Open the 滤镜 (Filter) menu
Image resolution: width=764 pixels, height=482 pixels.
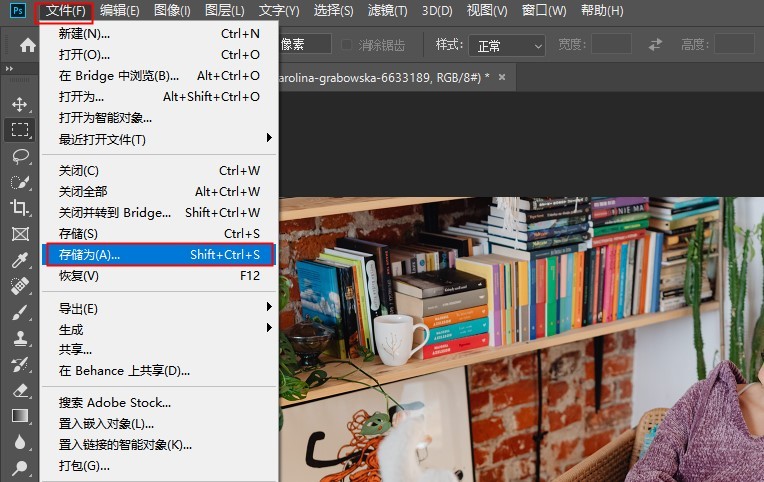tap(387, 11)
